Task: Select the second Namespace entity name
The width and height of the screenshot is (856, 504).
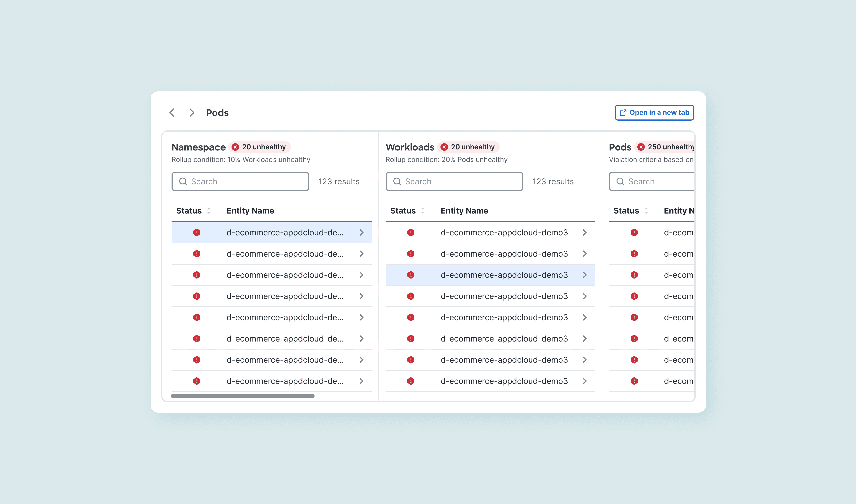Action: click(285, 254)
